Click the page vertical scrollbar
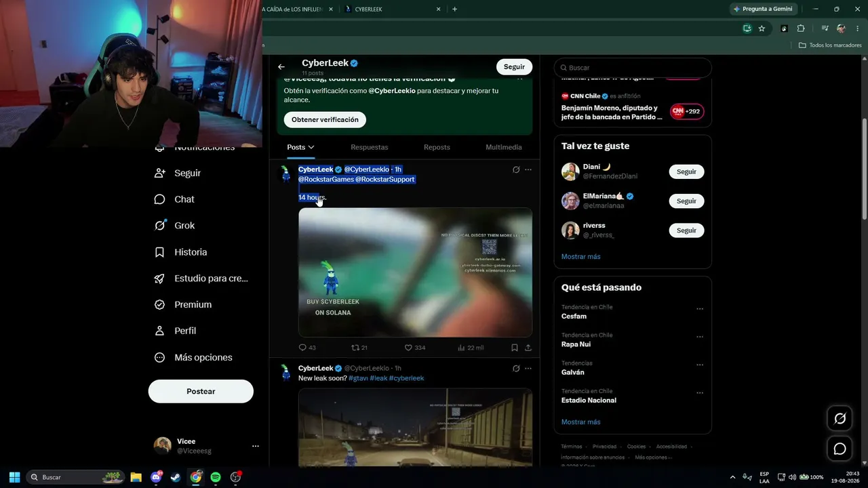Image resolution: width=868 pixels, height=488 pixels. [x=863, y=169]
